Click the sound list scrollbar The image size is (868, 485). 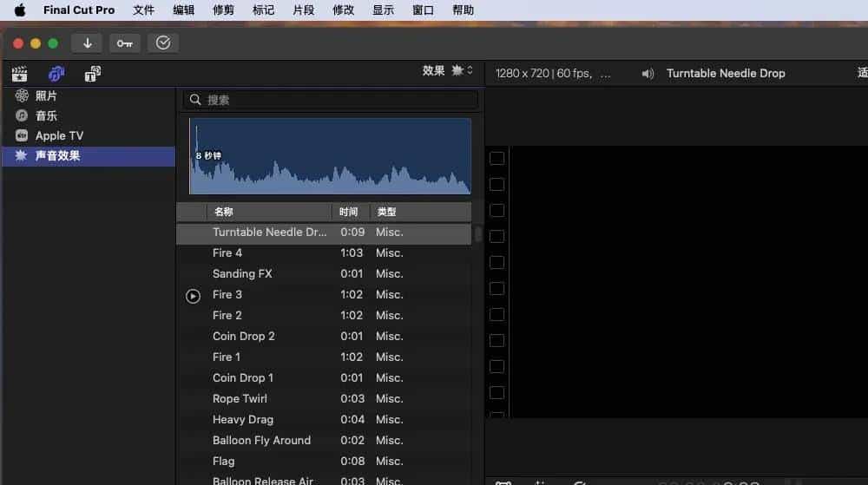point(477,234)
